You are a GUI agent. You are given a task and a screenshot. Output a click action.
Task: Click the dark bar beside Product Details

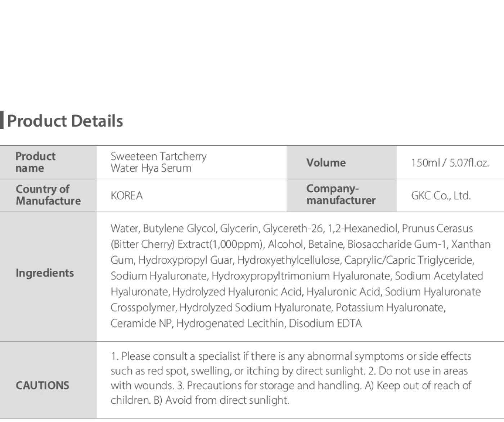(1, 120)
